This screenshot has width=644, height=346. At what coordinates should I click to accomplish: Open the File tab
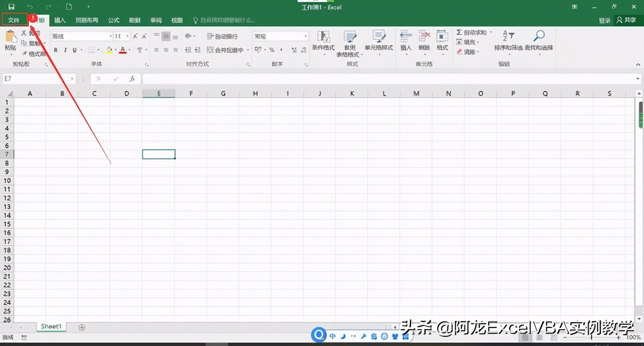coord(14,20)
